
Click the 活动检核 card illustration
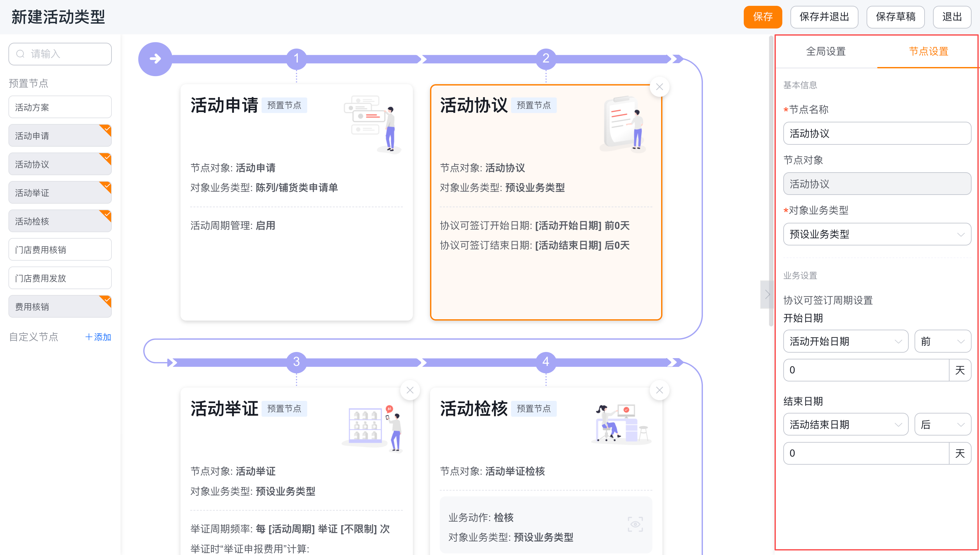622,424
